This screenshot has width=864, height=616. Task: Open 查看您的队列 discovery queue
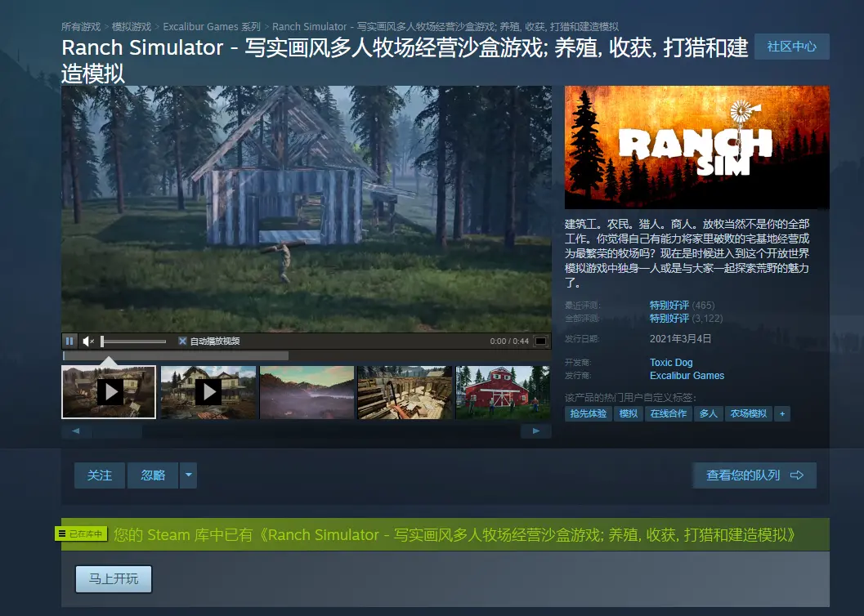coord(754,475)
